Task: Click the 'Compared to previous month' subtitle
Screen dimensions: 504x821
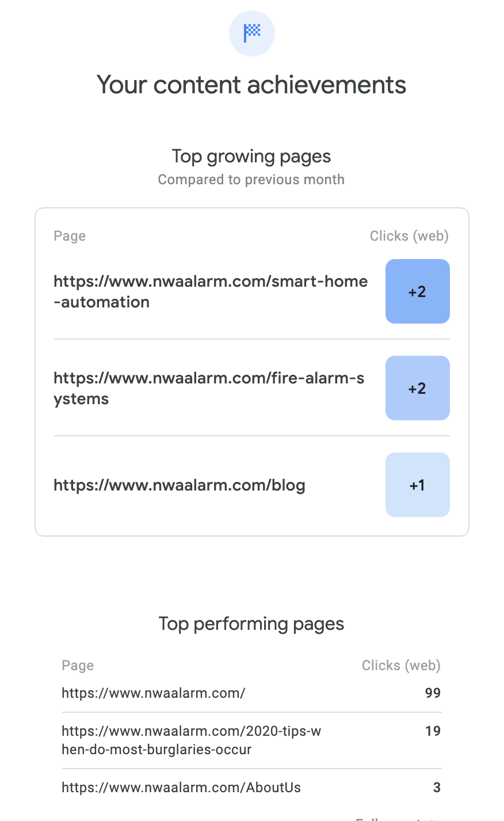Action: pos(251,180)
